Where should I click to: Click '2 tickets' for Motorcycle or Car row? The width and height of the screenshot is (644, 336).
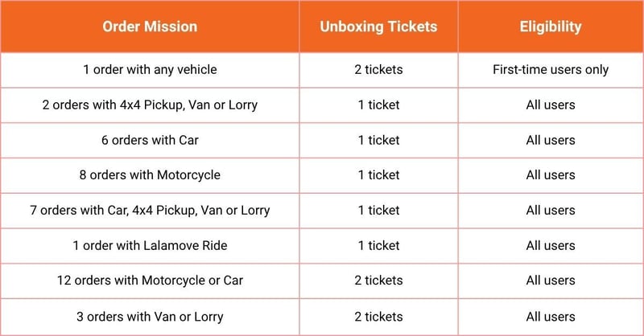pos(378,281)
